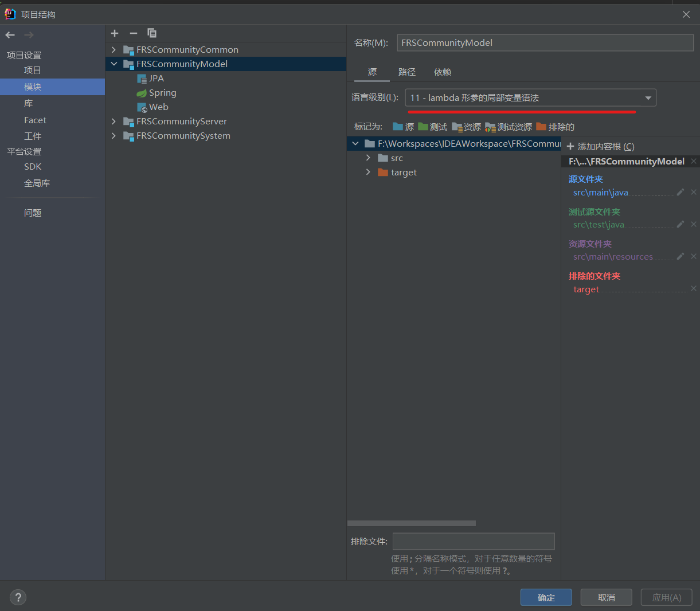Screen dimensions: 700x611
Task: Click the 应用(A) button
Action: [667, 597]
